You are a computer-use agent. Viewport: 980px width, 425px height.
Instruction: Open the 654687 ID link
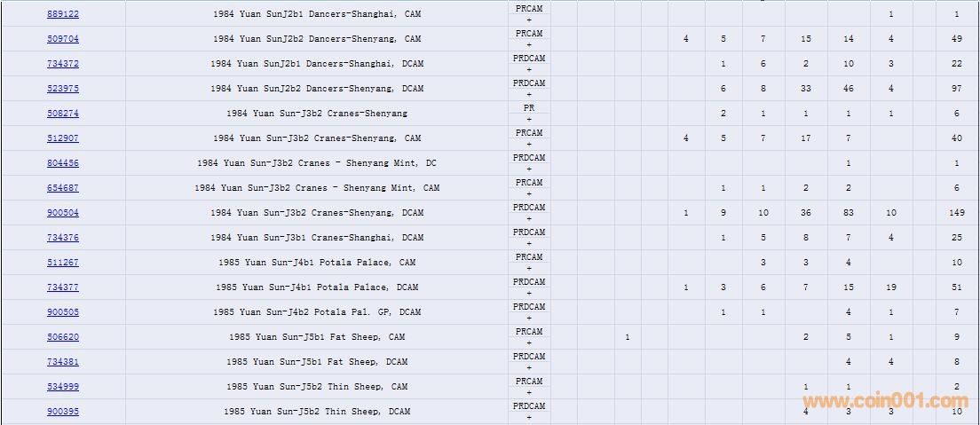click(x=63, y=188)
